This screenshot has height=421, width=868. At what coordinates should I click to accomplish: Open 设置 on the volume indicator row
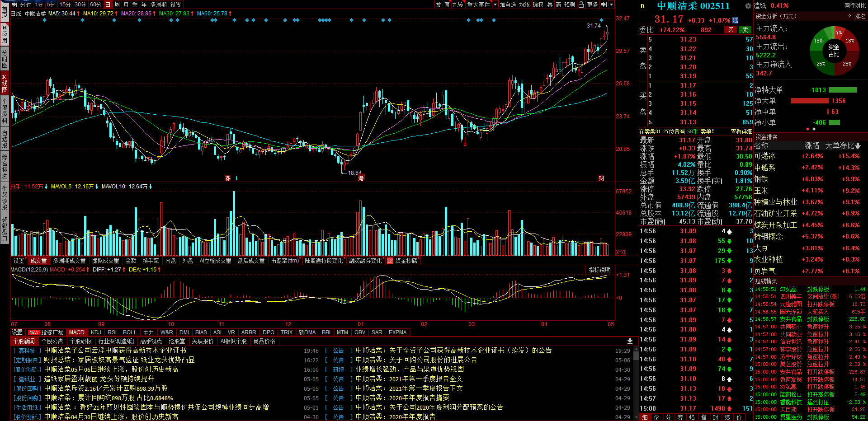coord(19,261)
